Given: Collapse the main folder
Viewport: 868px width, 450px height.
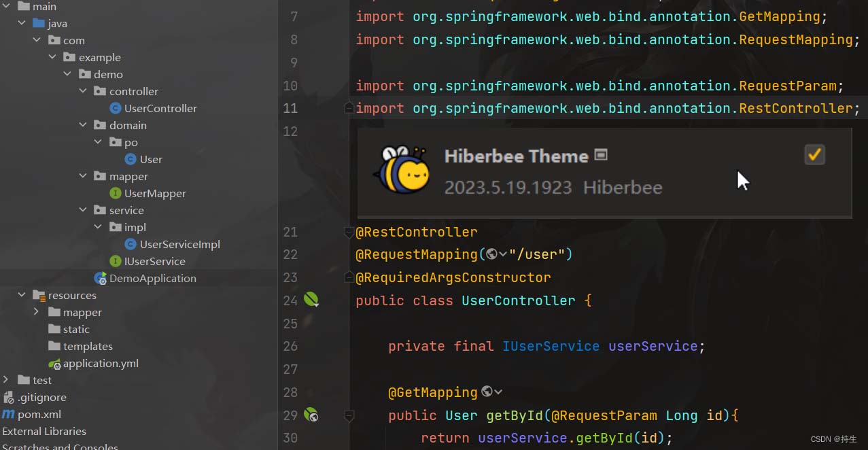Looking at the screenshot, I should (7, 6).
